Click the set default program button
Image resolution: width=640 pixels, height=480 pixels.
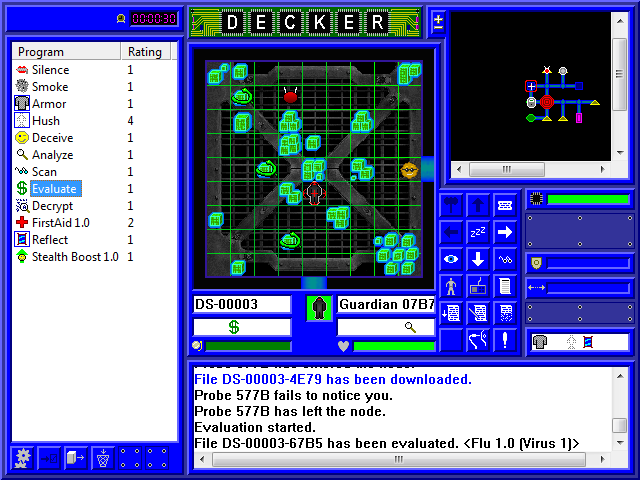[49, 458]
